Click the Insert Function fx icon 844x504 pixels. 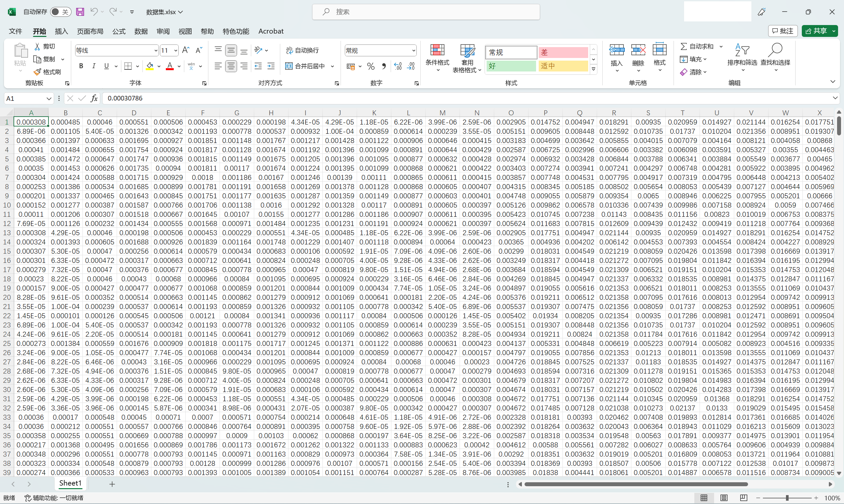click(94, 98)
